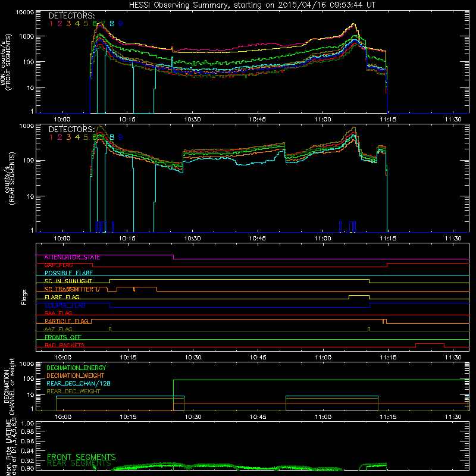Click red detector '1' in rear segments legend
The image size is (476, 476).
pyautogui.click(x=51, y=137)
